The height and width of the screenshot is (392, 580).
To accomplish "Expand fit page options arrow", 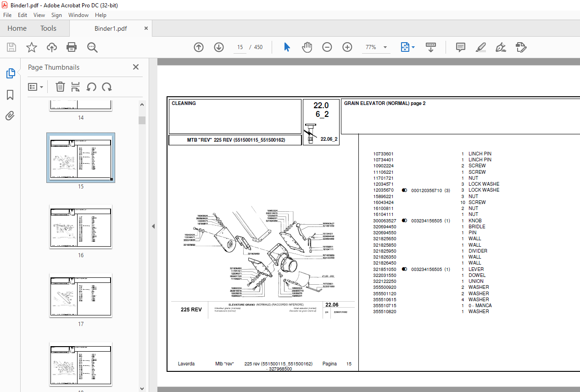I will 413,47.
